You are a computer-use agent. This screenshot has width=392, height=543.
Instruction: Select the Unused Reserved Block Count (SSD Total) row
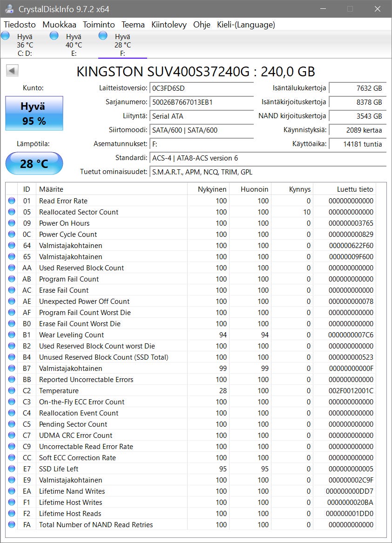point(191,357)
